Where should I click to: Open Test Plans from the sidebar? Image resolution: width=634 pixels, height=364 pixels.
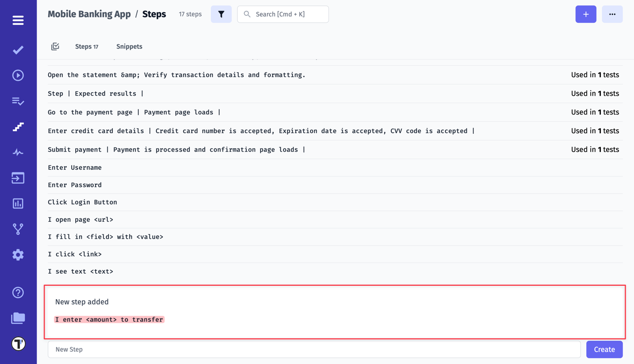point(18,101)
